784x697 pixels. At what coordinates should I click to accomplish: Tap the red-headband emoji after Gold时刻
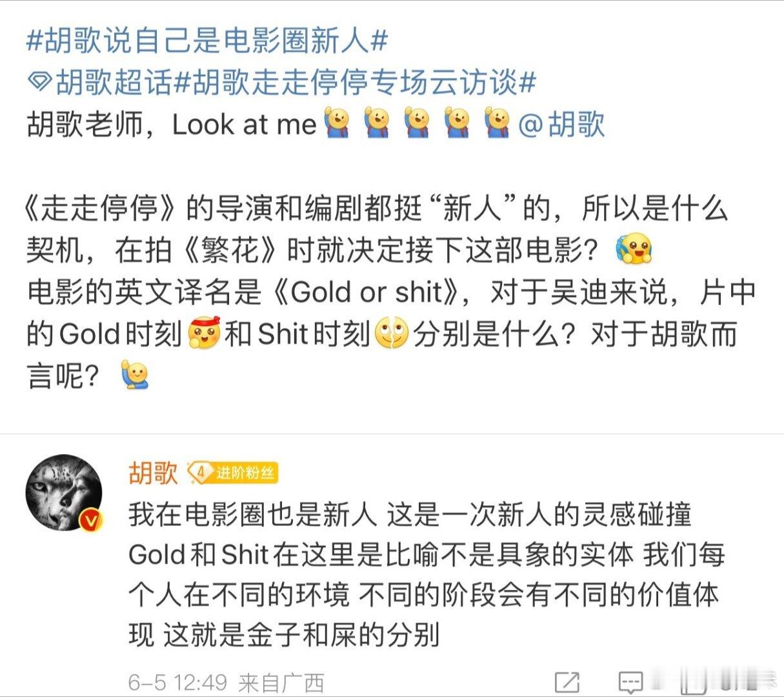tap(203, 333)
